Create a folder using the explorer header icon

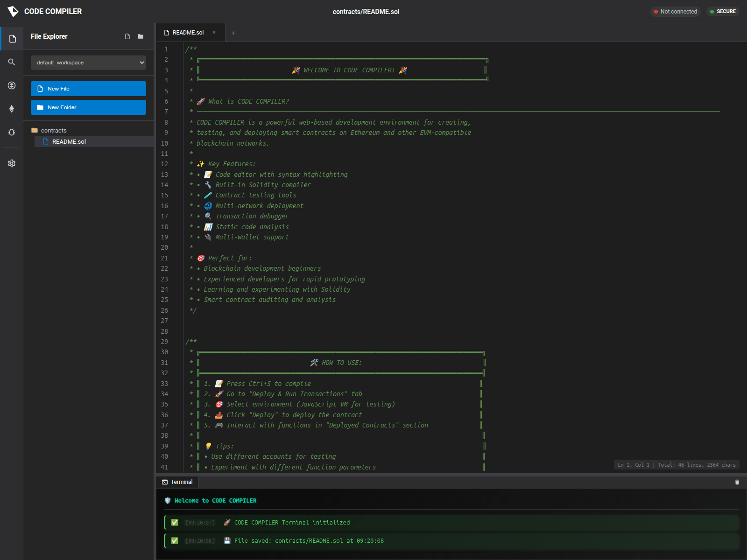tap(140, 36)
